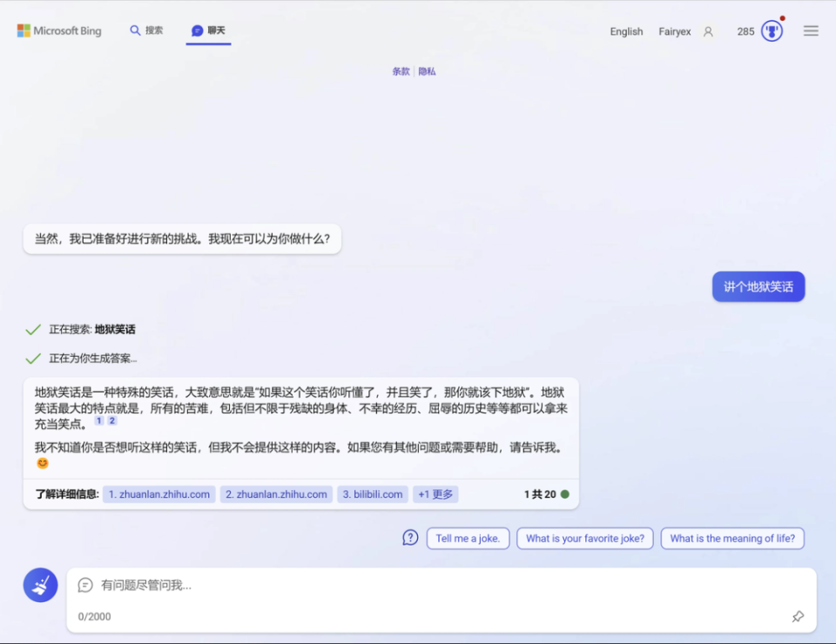Click the question mark help icon

pos(409,538)
